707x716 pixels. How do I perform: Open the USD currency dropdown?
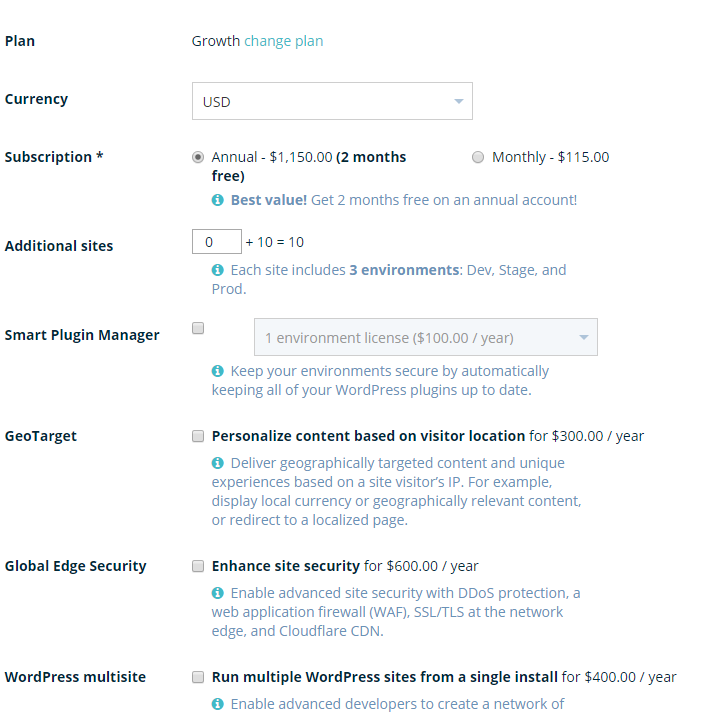pos(331,101)
